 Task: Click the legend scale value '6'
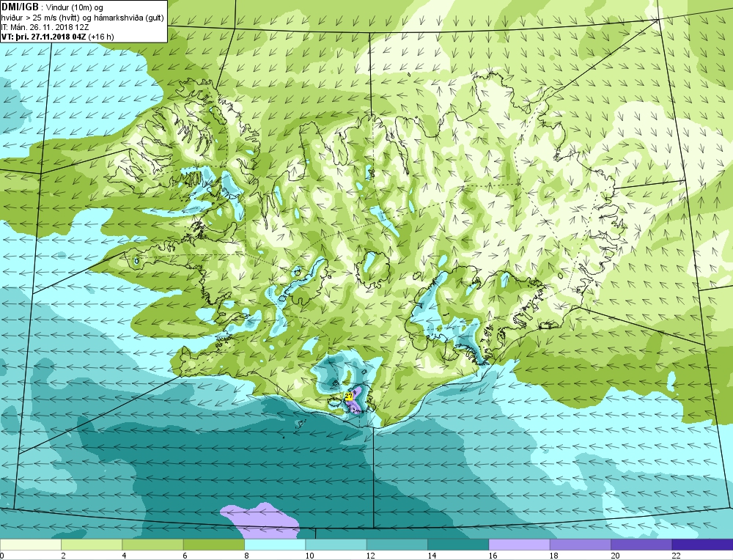pyautogui.click(x=185, y=556)
